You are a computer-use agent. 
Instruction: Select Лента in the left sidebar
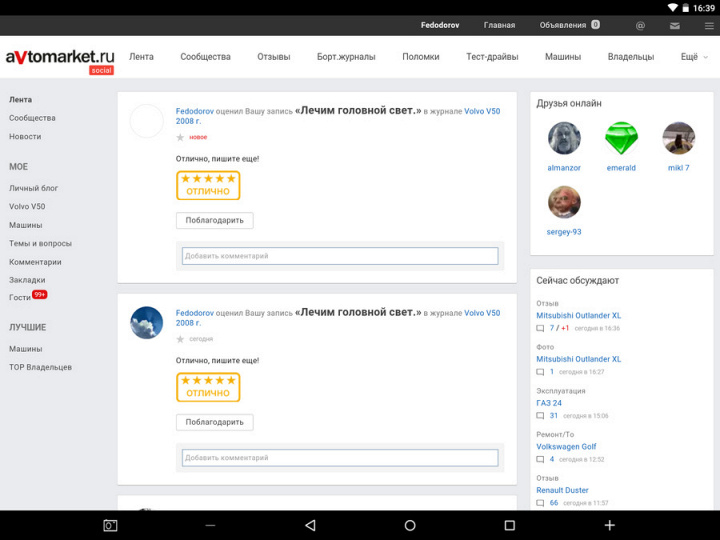click(x=21, y=100)
